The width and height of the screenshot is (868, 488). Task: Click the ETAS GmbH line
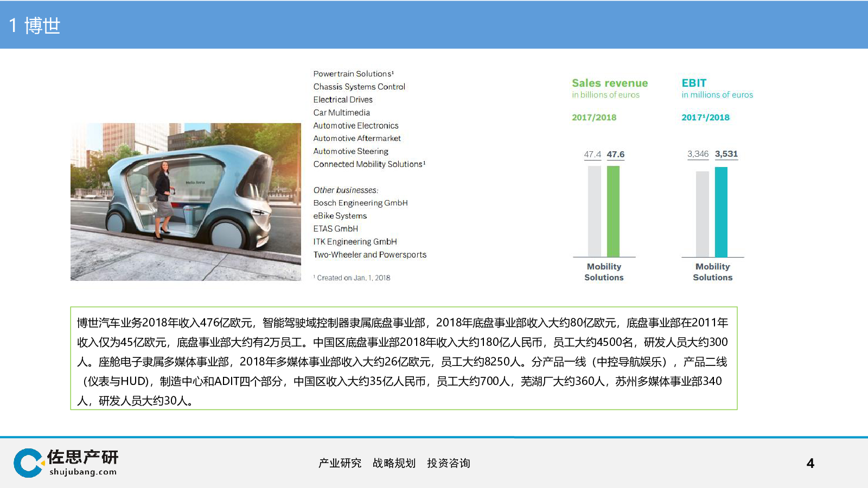pyautogui.click(x=336, y=229)
